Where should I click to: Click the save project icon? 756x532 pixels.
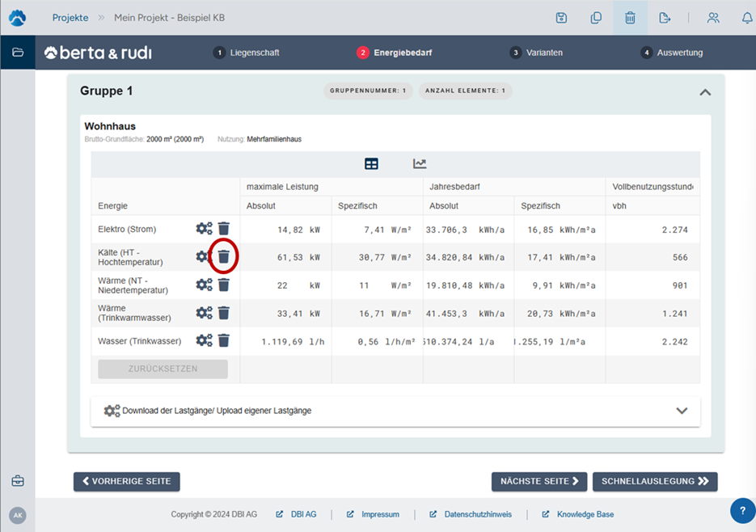tap(561, 18)
